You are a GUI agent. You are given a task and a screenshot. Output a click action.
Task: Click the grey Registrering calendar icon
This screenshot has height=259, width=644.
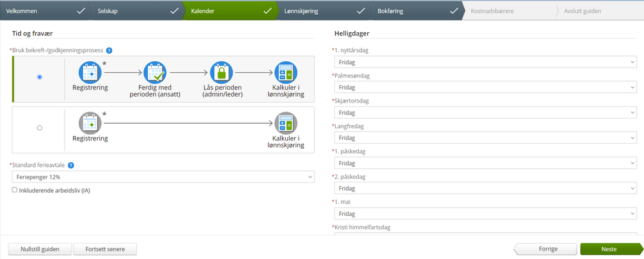tap(90, 123)
